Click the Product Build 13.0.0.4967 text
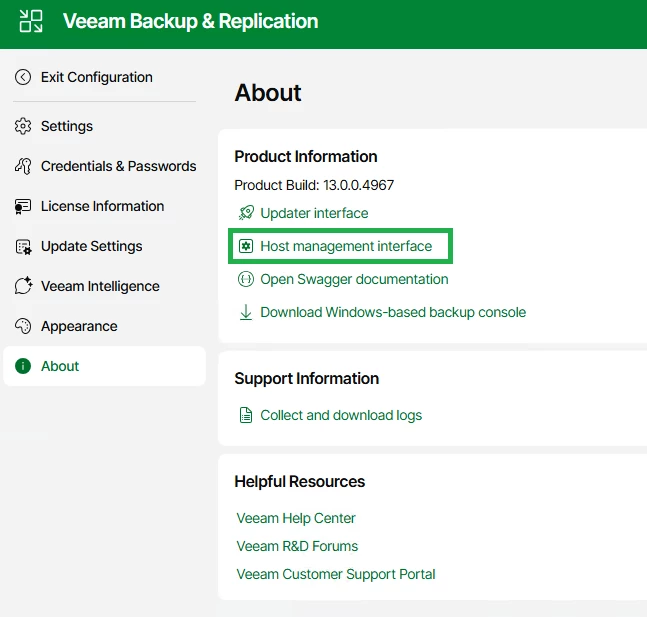The height and width of the screenshot is (617, 647). coord(314,185)
